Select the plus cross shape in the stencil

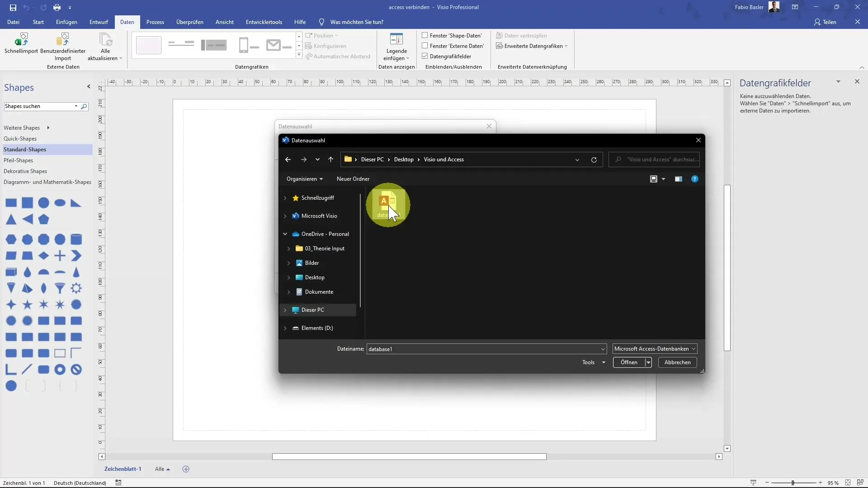click(x=60, y=256)
